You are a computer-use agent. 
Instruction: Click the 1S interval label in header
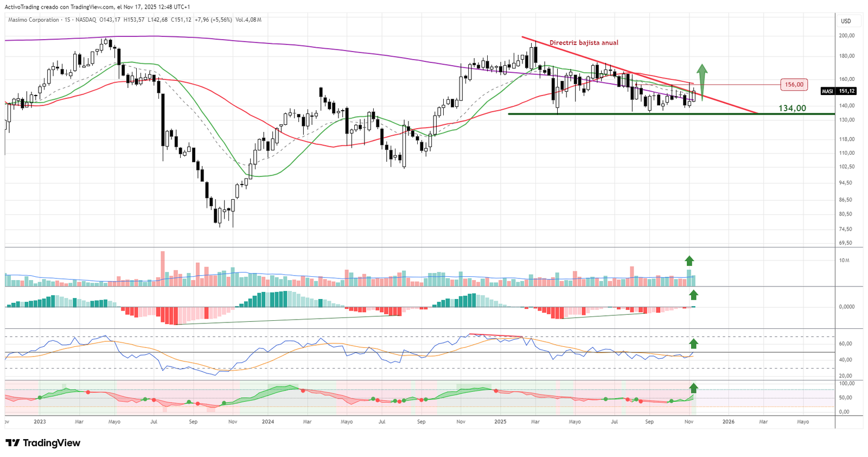67,20
